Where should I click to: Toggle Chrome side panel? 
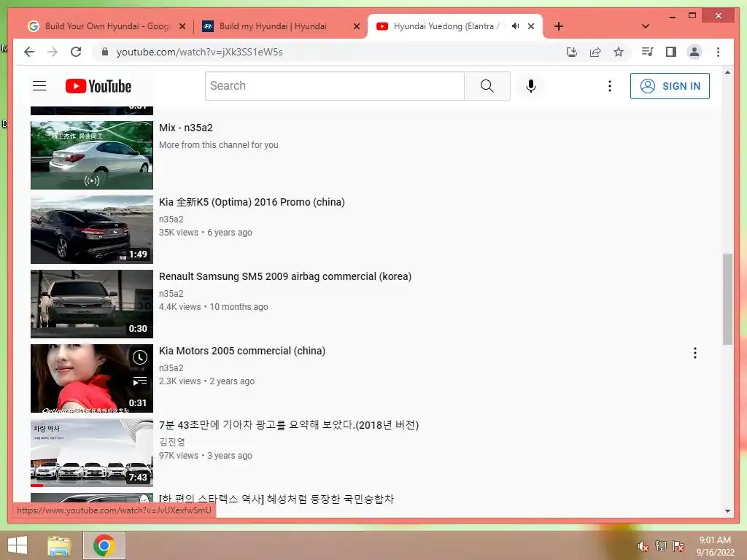[671, 52]
